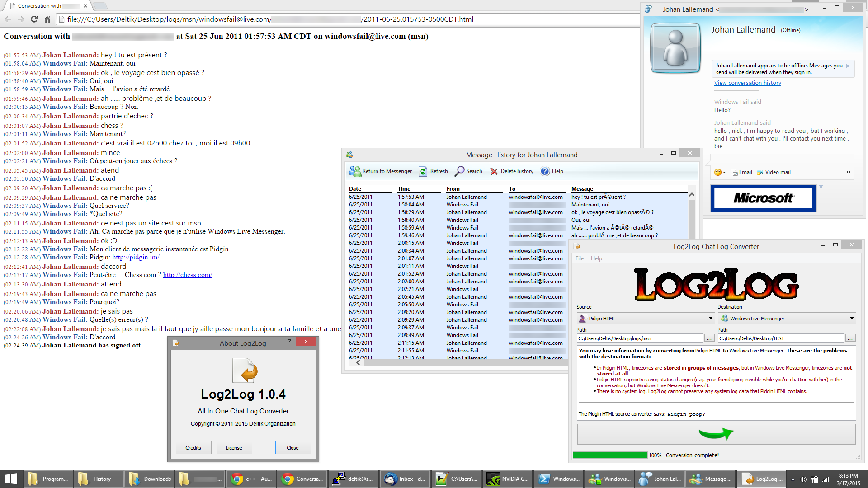The height and width of the screenshot is (488, 868).
Task: Click the conversion progress bar at 100%
Action: tap(610, 455)
